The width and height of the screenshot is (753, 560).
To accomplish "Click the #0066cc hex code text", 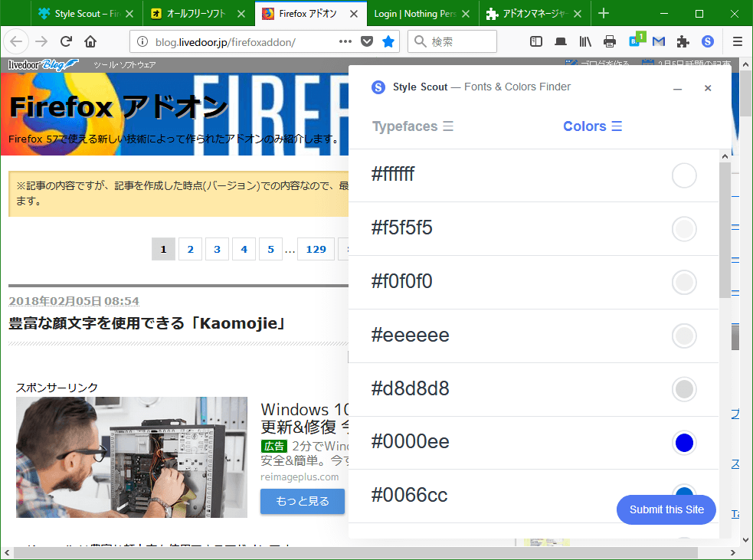I will pos(409,495).
